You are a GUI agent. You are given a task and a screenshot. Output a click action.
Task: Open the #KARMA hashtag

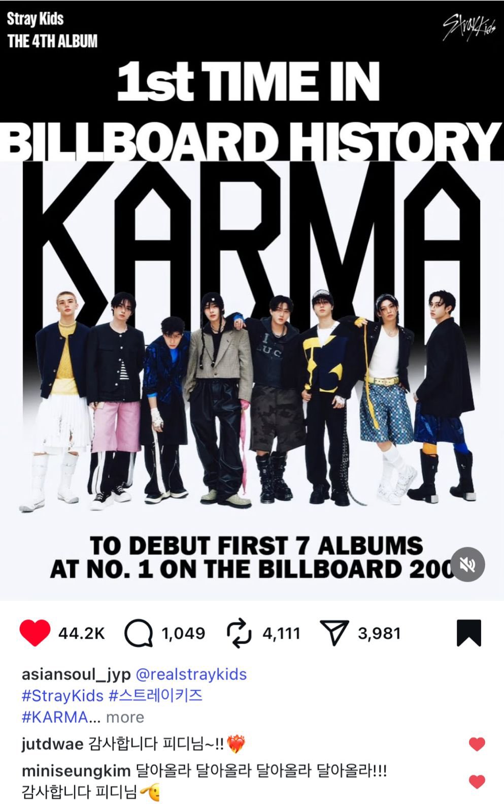click(x=55, y=717)
